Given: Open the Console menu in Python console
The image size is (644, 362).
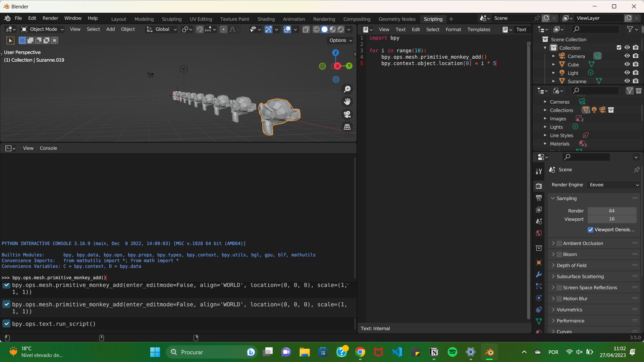Looking at the screenshot, I should pyautogui.click(x=48, y=148).
